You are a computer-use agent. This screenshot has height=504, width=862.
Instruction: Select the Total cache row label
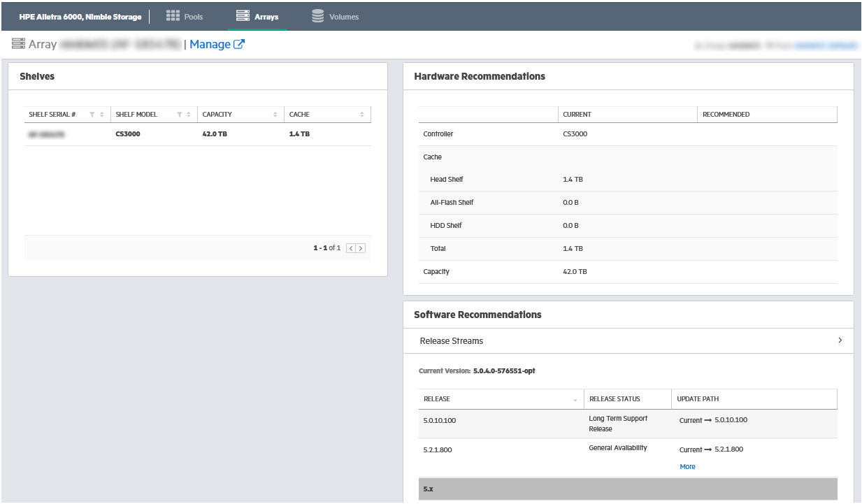[x=438, y=249]
